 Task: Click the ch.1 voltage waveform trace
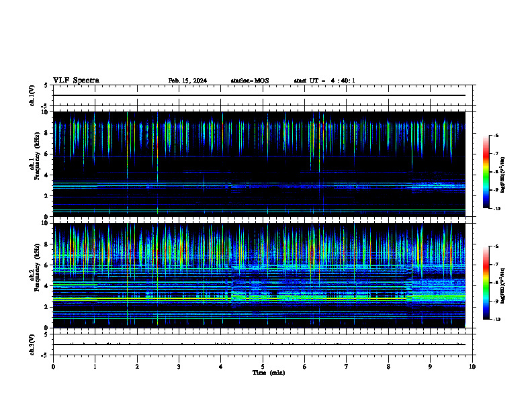pos(259,95)
